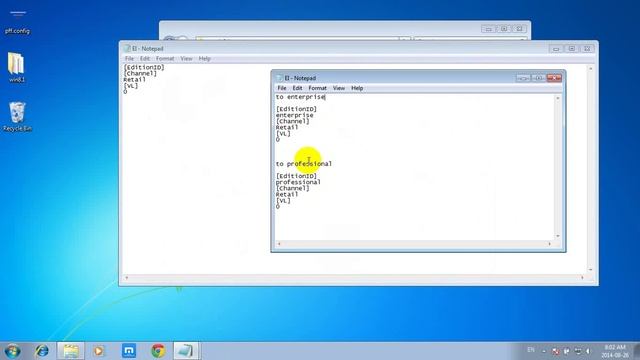
Task: Click front Notepad scroll down arrow
Action: tap(558, 236)
